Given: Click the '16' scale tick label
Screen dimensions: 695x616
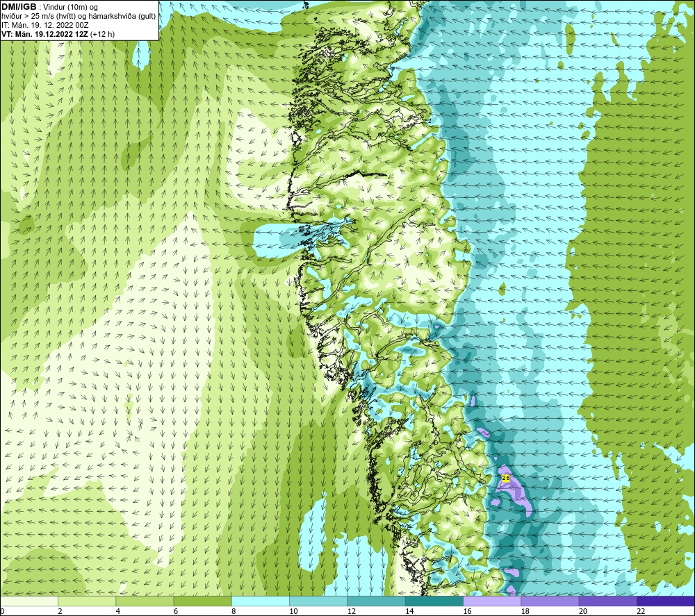Looking at the screenshot, I should coord(467,612).
